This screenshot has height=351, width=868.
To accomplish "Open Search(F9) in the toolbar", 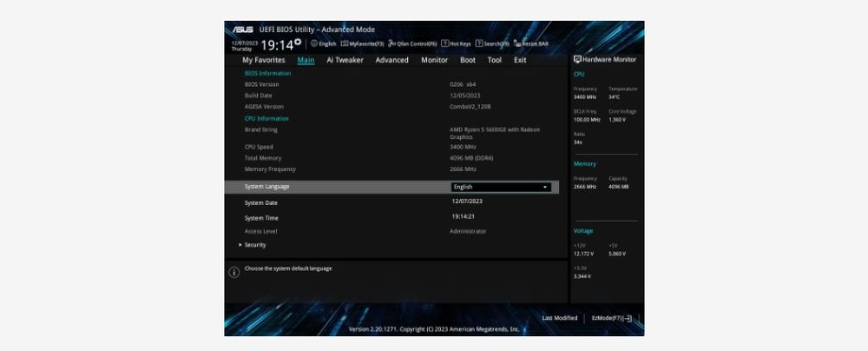I will [x=492, y=43].
